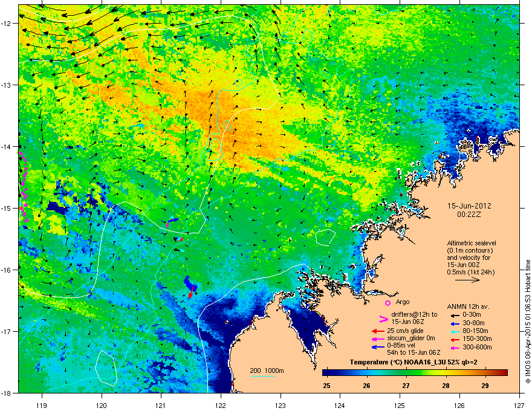Viewport: 532px width, 411px height.
Task: Click the latitude axis label '-14'
Action: pos(7,146)
